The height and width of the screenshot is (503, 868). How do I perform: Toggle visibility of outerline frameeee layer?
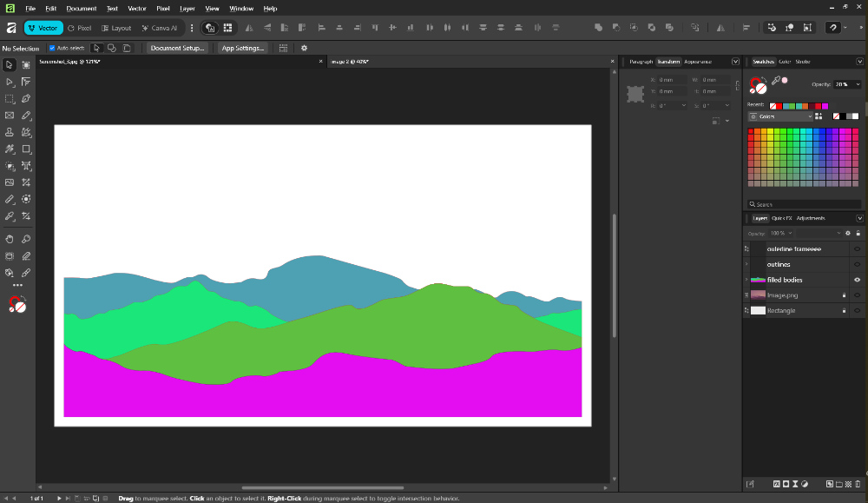pyautogui.click(x=857, y=248)
